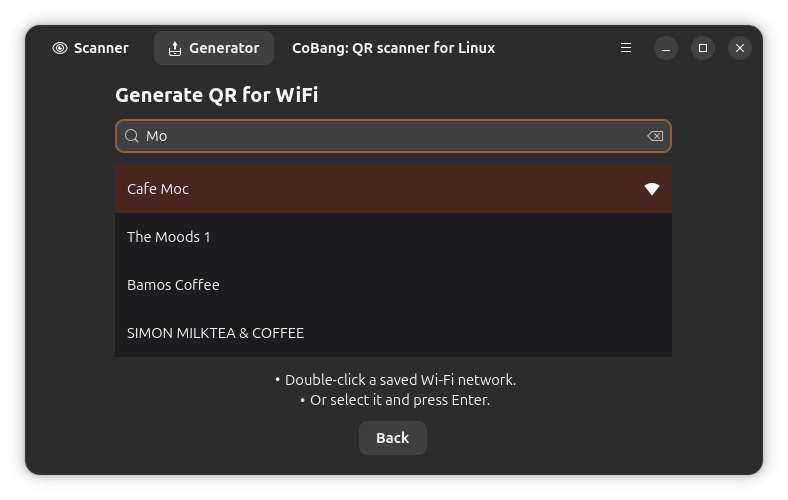
Task: Click the download-tray icon beside Generator
Action: tap(175, 48)
